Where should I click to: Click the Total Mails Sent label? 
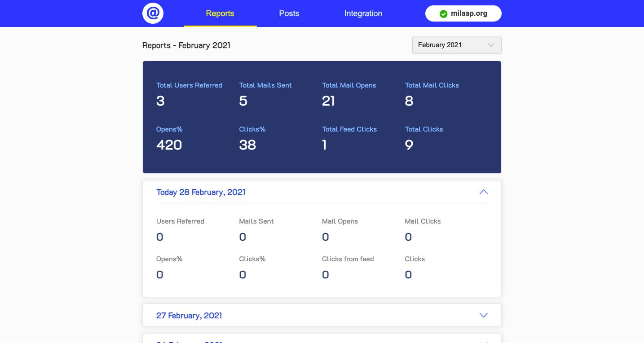(265, 85)
